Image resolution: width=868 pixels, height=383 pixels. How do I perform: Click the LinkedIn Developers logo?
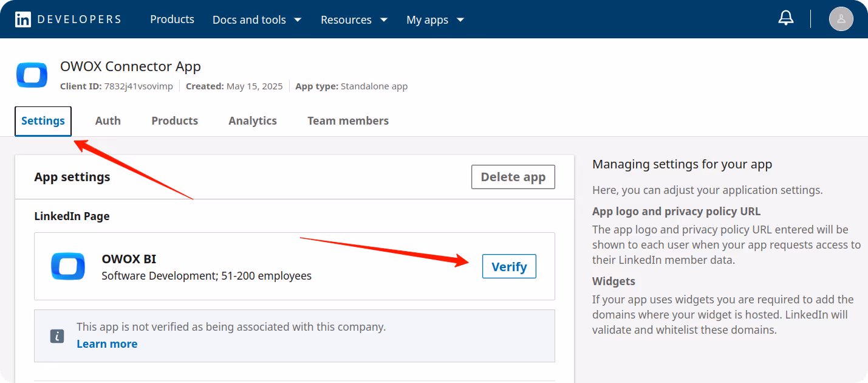click(x=67, y=19)
